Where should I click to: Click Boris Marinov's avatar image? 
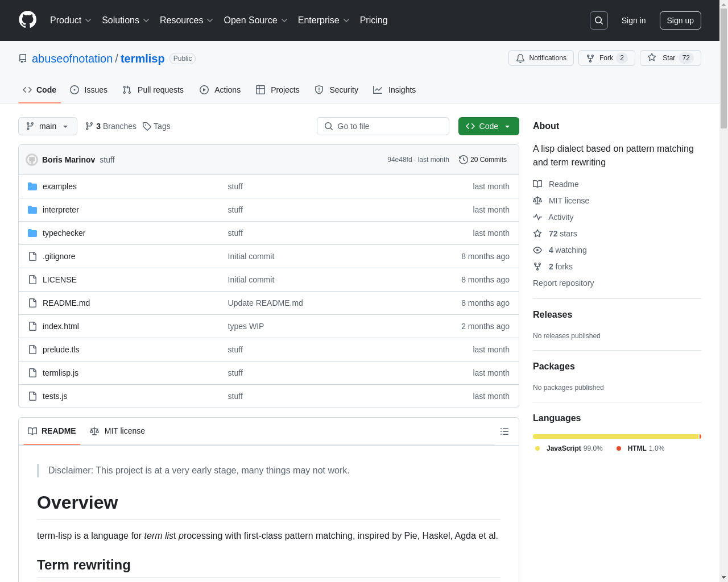click(x=32, y=160)
